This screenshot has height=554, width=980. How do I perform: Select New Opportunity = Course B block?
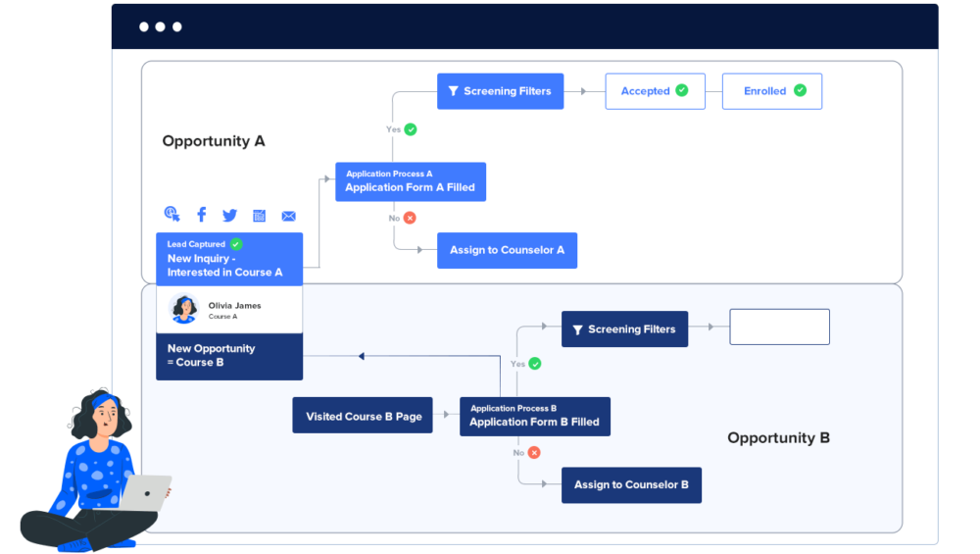coord(229,356)
